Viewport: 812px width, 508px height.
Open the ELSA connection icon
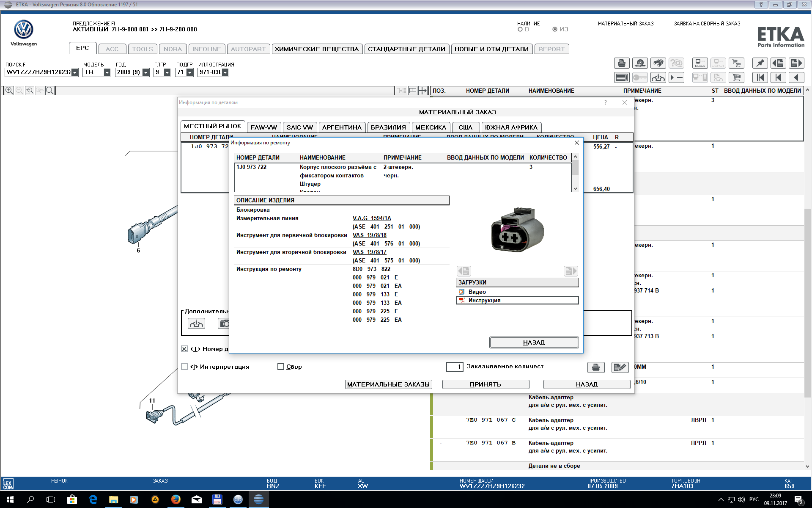(700, 63)
